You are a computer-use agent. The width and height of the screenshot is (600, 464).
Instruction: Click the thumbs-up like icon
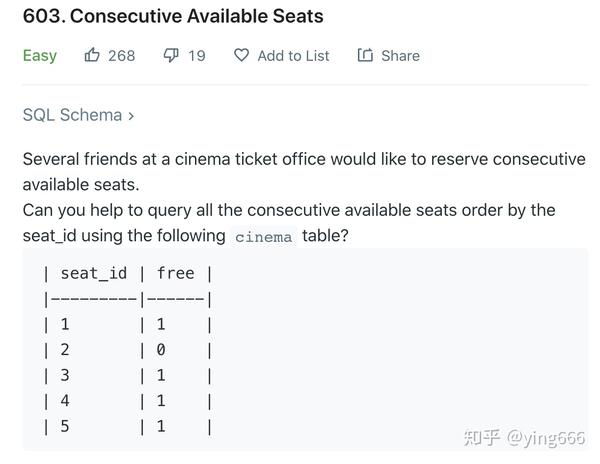click(92, 55)
